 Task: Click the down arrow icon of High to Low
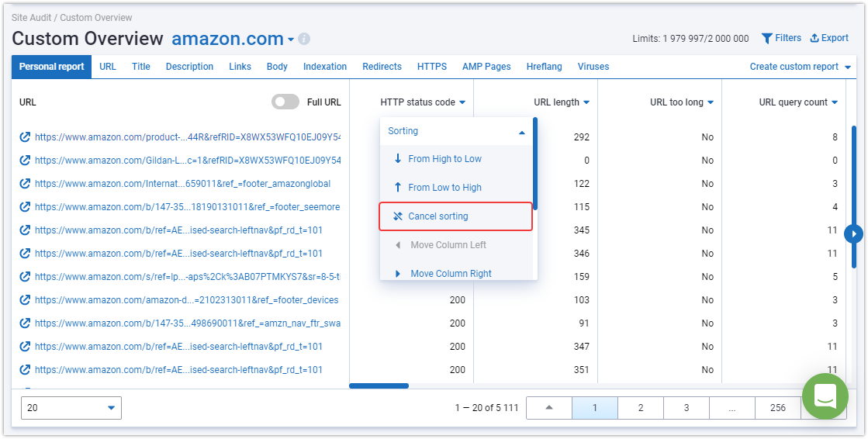pyautogui.click(x=397, y=159)
